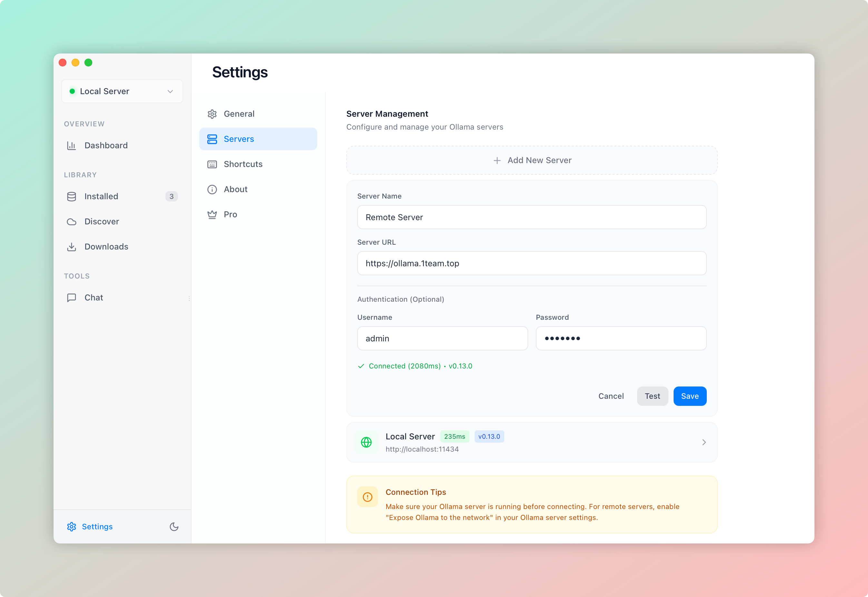Click the green globe icon for Local Server
Screen dimensions: 868x597
(x=366, y=442)
